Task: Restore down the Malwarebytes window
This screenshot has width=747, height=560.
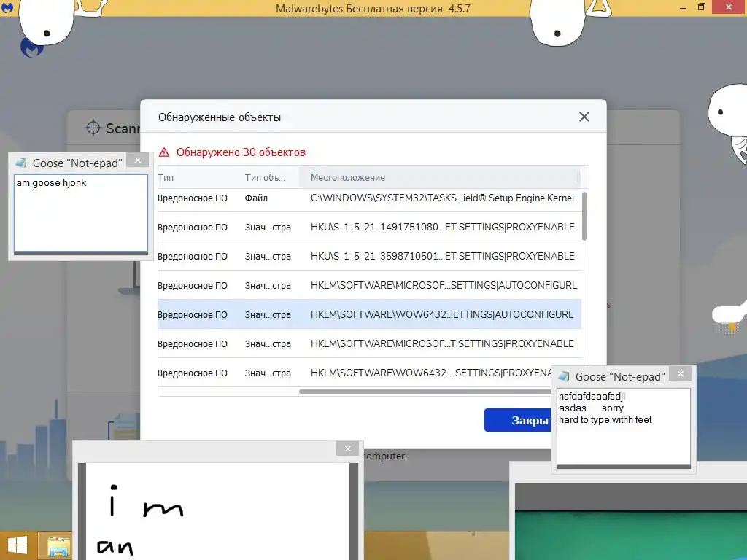Action: coord(701,7)
